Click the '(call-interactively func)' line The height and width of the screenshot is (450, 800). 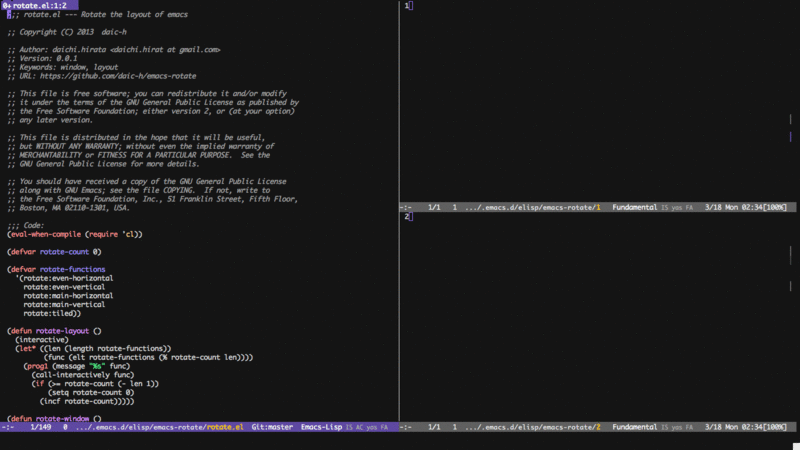point(83,375)
